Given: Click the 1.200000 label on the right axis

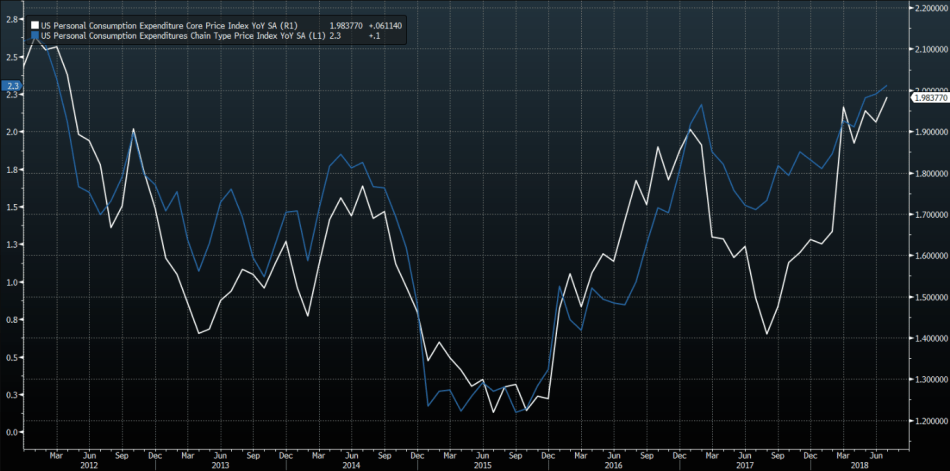Looking at the screenshot, I should [x=931, y=421].
